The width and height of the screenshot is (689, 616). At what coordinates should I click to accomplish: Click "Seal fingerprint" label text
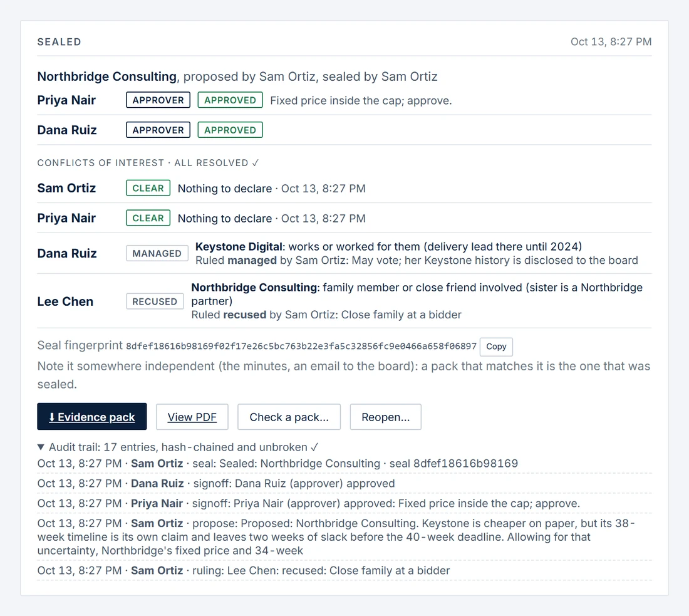[80, 345]
